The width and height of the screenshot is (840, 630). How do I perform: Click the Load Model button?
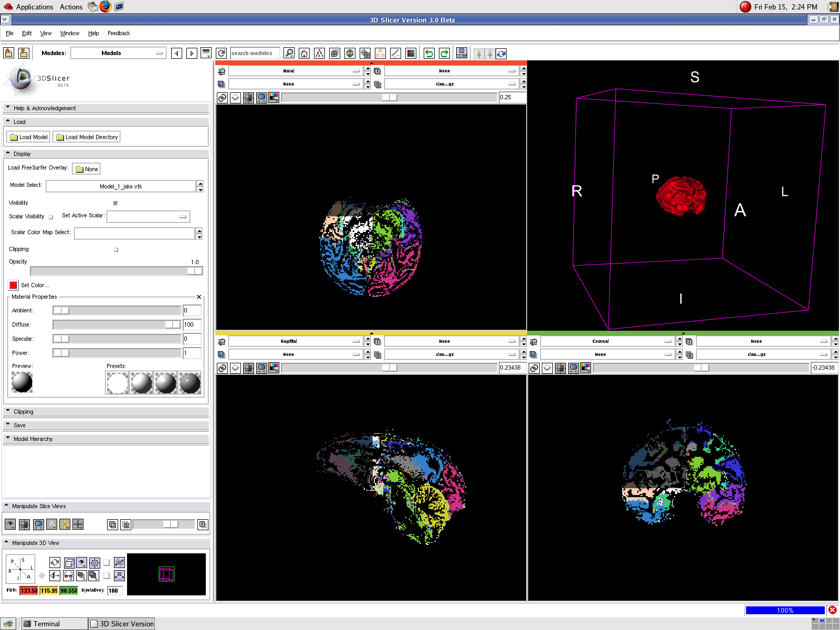pos(29,137)
